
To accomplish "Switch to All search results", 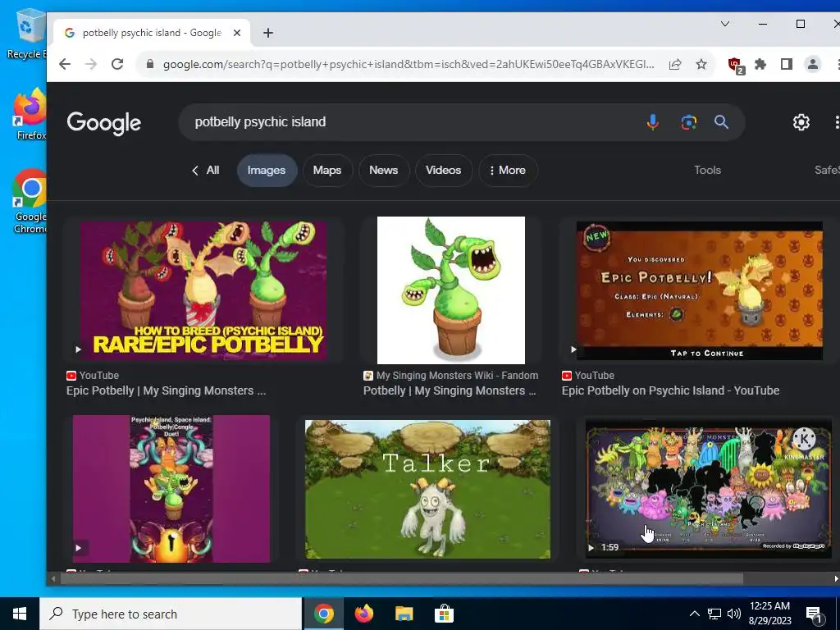I will tap(206, 171).
